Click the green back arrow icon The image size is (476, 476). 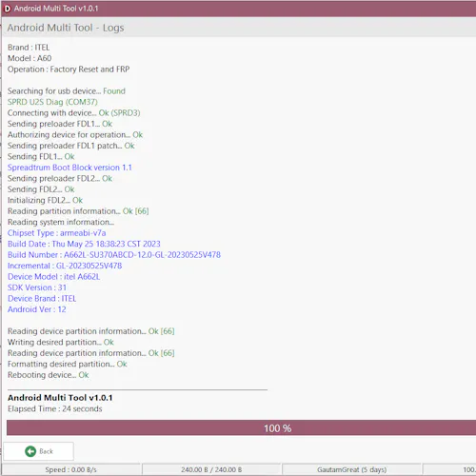[x=30, y=451]
